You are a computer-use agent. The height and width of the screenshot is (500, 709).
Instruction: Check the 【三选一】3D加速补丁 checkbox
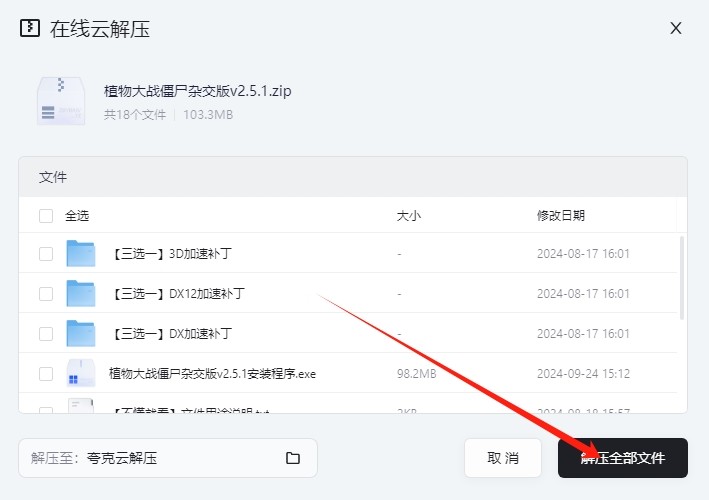click(46, 254)
